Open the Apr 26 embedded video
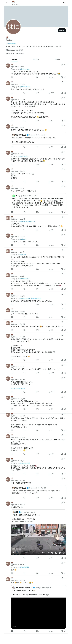 tap(39, 613)
